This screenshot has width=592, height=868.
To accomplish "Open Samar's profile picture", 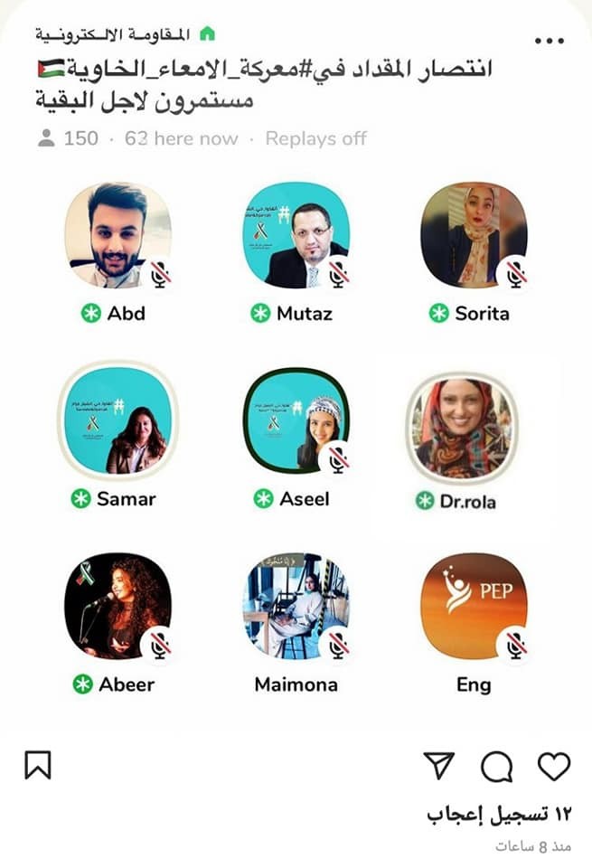I will pyautogui.click(x=117, y=420).
